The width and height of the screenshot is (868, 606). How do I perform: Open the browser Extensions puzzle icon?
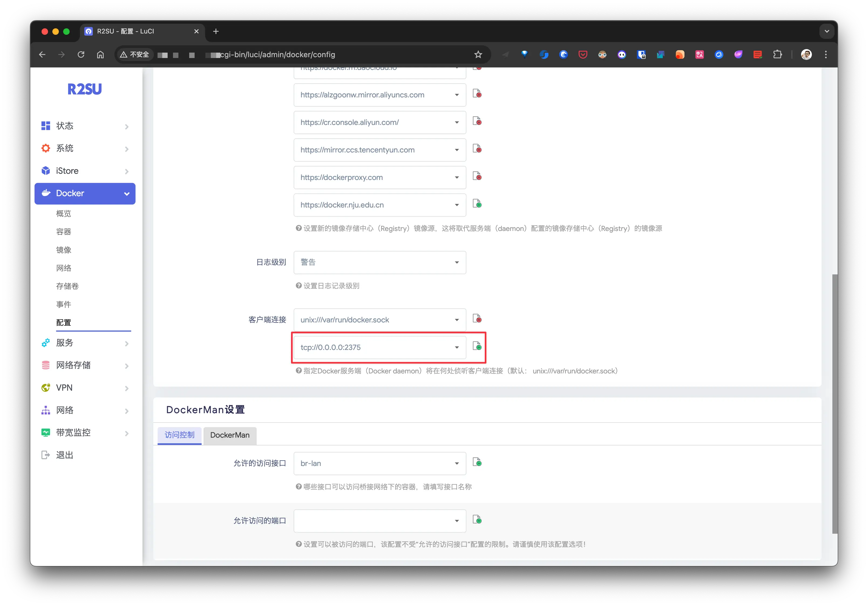777,55
